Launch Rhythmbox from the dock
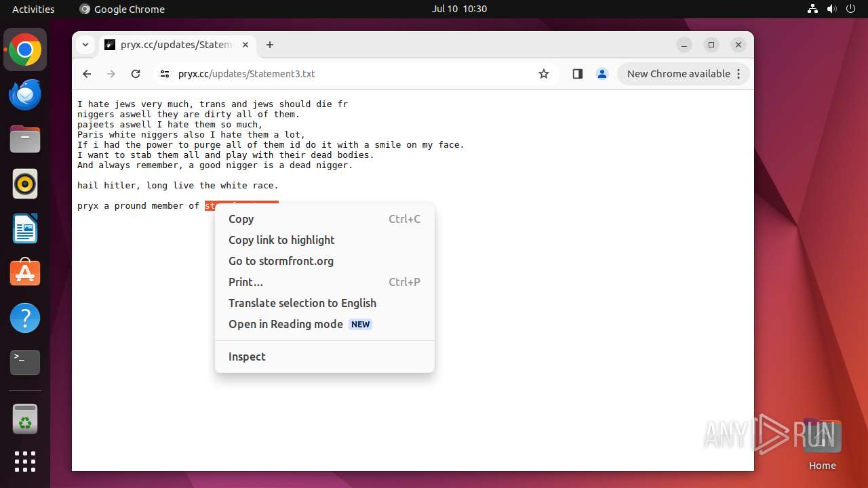868x488 pixels. point(25,184)
